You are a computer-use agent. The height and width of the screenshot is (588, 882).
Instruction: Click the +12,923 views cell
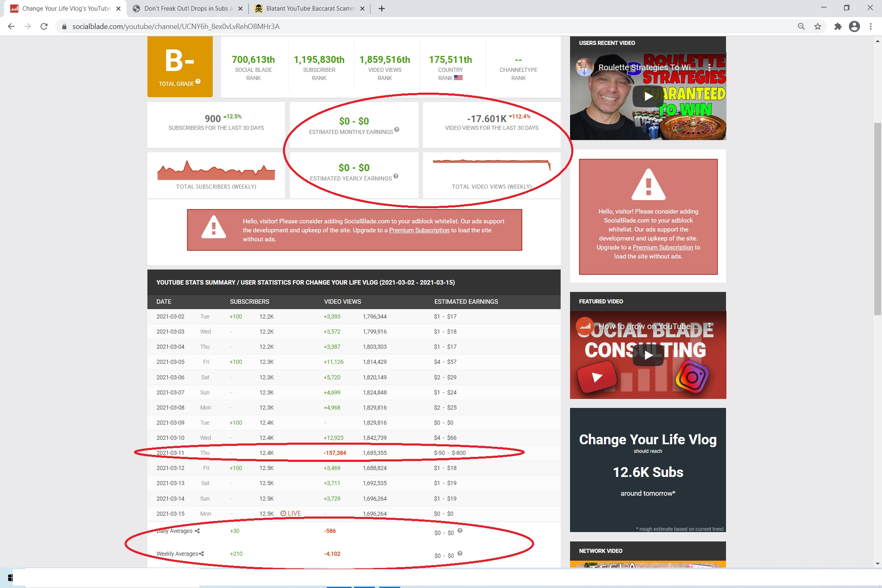[x=334, y=438]
